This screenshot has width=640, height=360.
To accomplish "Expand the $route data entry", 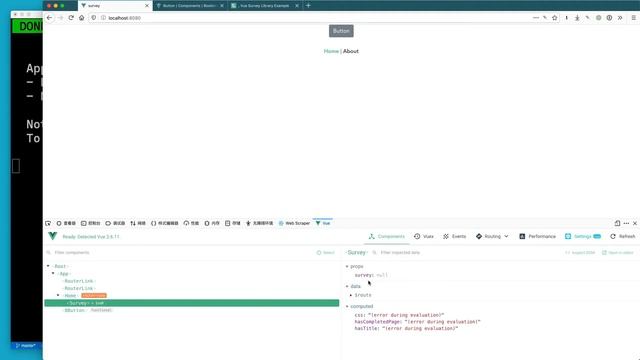I will point(351,295).
